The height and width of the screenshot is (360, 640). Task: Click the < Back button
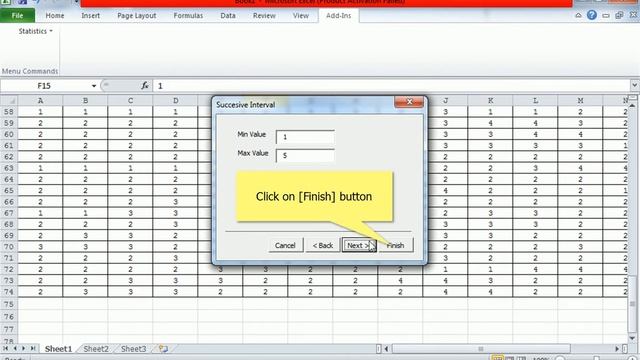tap(322, 245)
